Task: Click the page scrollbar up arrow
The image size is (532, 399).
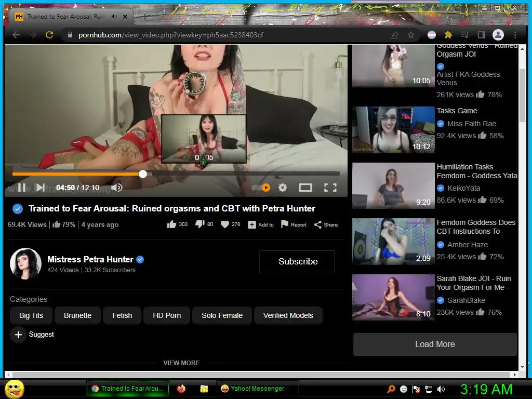Action: (522, 49)
